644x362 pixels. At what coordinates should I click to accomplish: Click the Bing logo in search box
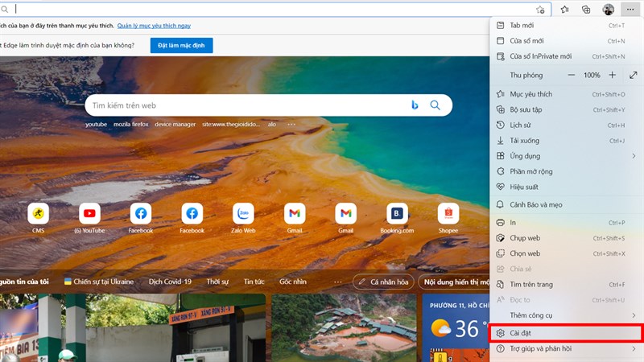point(415,105)
